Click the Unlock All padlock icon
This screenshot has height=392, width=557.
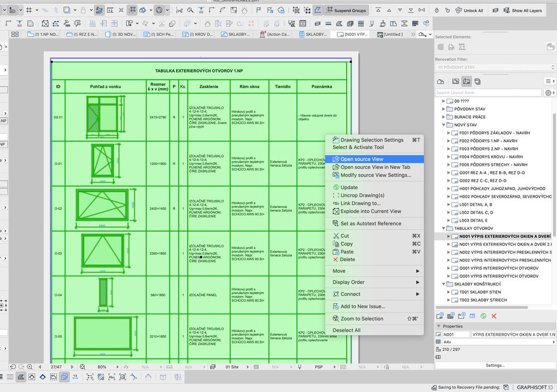point(458,10)
